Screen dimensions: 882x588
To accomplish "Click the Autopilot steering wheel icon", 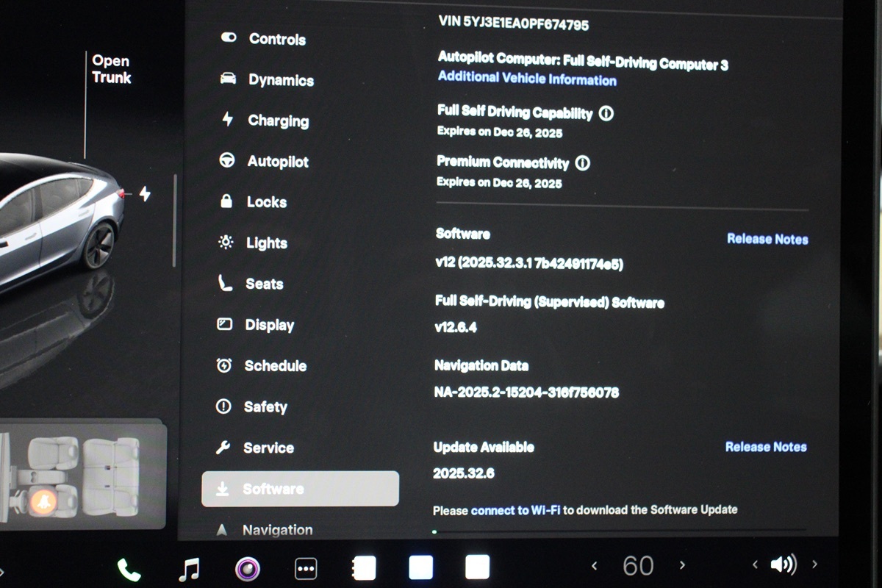I will pyautogui.click(x=227, y=160).
